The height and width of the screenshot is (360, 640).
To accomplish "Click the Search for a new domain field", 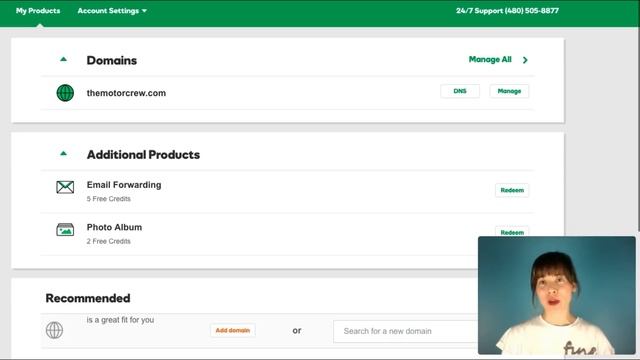I will [x=405, y=331].
